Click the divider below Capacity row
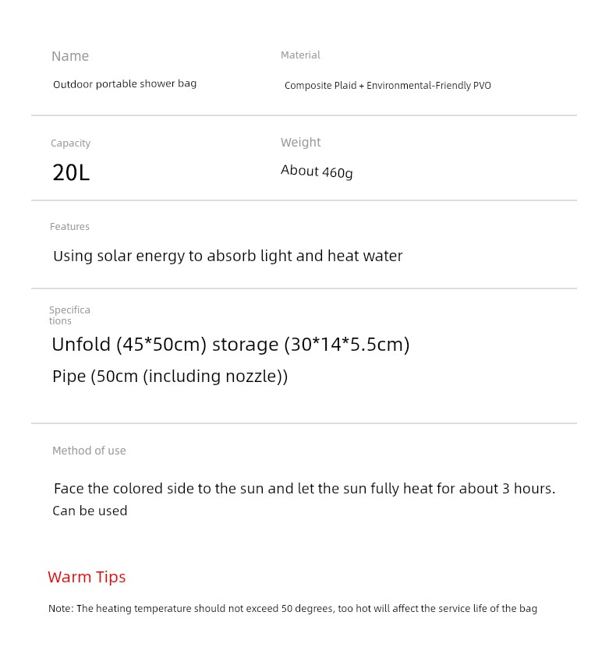This screenshot has width=616, height=672. pos(304,200)
